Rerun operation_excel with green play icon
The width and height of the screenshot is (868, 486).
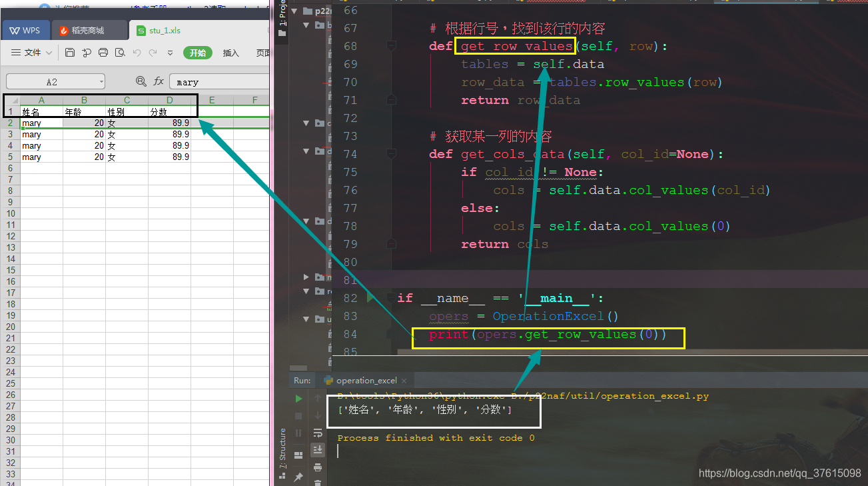tap(298, 399)
